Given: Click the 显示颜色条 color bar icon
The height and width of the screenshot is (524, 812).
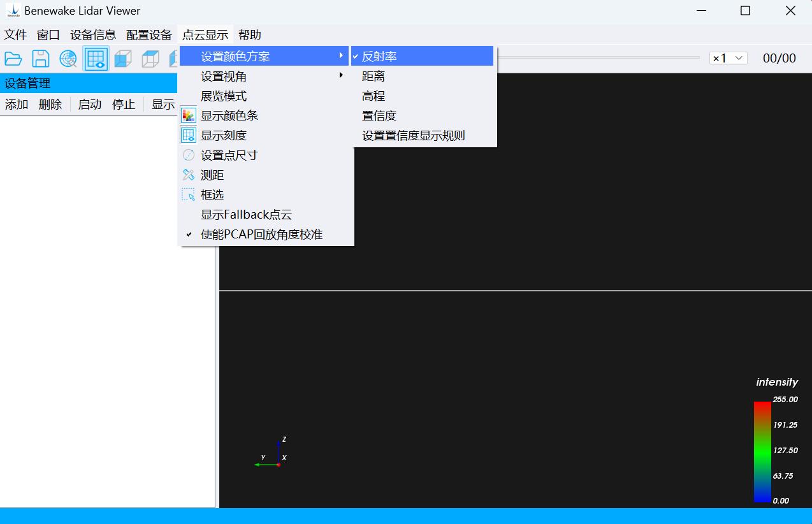Looking at the screenshot, I should tap(189, 115).
